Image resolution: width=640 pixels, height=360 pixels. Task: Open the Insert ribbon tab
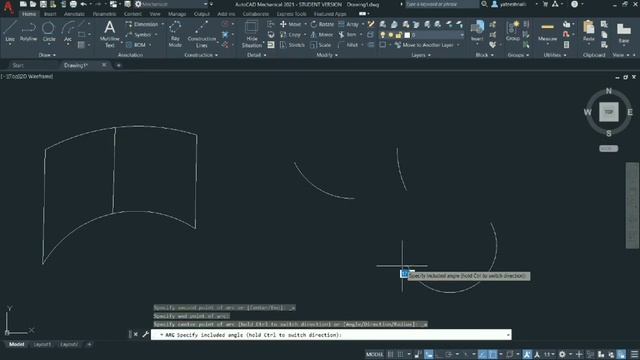point(50,14)
